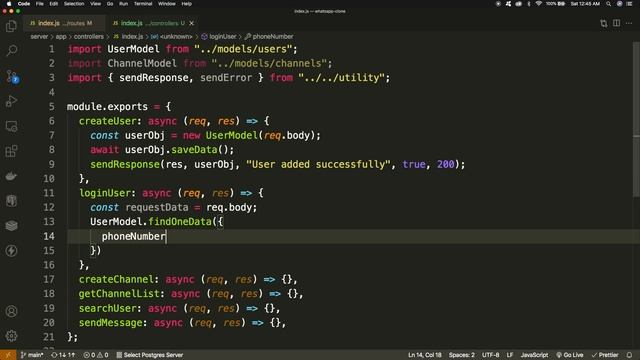Viewport: 640px width, 360px height.
Task: Change indentation via Spaces: 2
Action: coord(462,355)
